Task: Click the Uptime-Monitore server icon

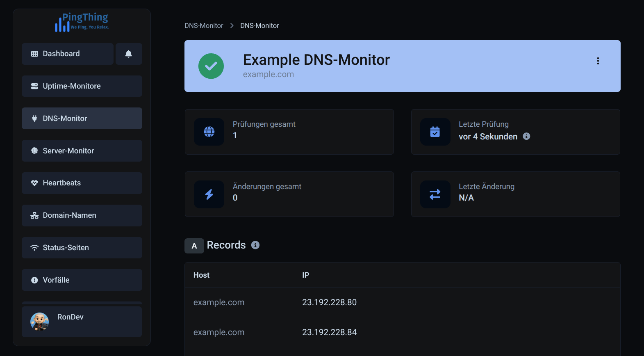Action: [34, 86]
